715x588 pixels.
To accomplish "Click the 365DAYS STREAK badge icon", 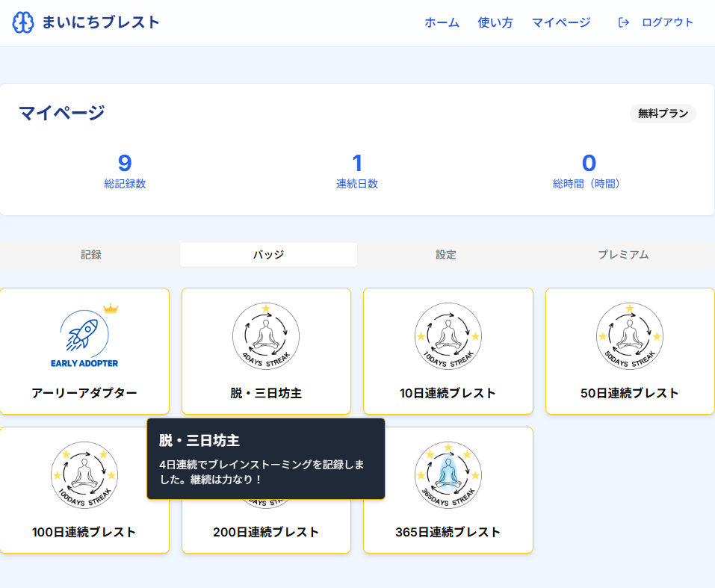I will [x=448, y=475].
